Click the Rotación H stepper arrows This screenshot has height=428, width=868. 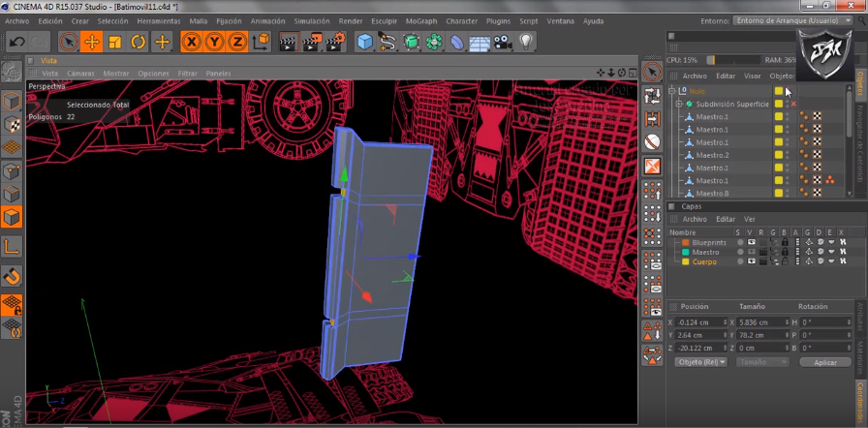point(850,322)
